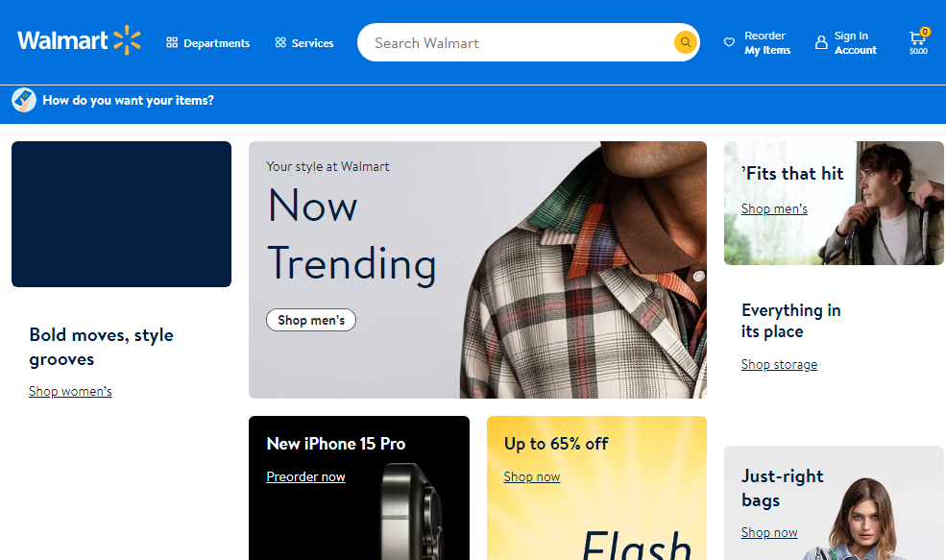Screen dimensions: 946x560
Task: Click Shop now under Just-right bags
Action: pos(769,532)
